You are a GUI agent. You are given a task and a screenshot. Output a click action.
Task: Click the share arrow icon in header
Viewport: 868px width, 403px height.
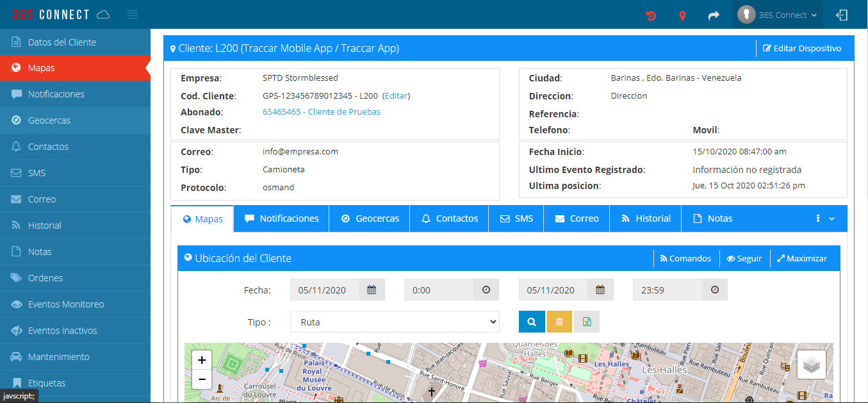pos(714,15)
